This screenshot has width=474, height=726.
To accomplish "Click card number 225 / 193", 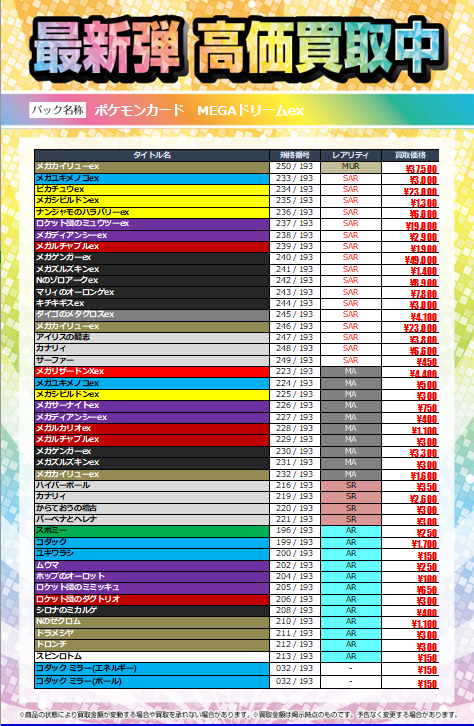I will [x=294, y=394].
